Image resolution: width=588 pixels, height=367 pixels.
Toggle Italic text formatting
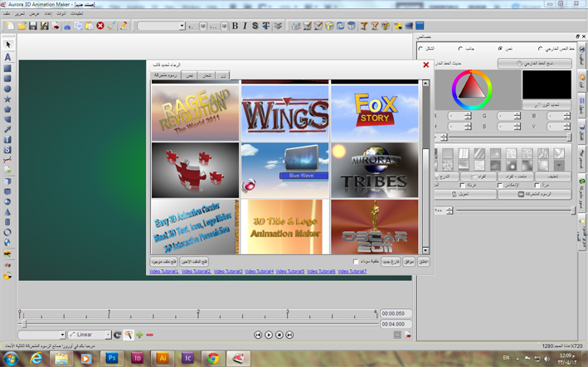pyautogui.click(x=245, y=26)
